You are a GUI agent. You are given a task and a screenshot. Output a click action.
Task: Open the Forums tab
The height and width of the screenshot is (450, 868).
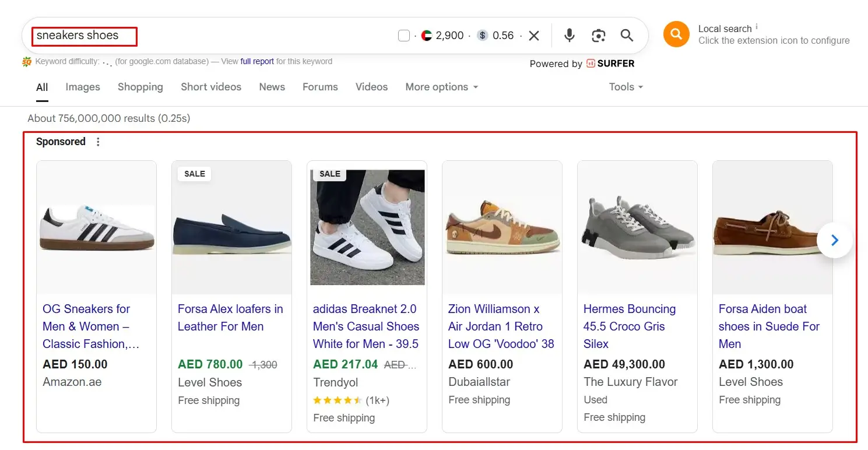click(320, 87)
